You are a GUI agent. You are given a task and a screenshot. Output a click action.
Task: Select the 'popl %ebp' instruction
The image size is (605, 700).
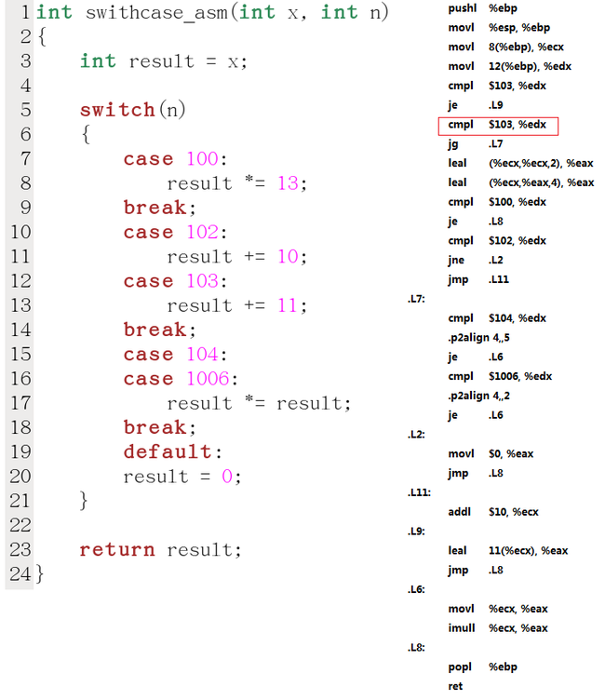[x=483, y=667]
